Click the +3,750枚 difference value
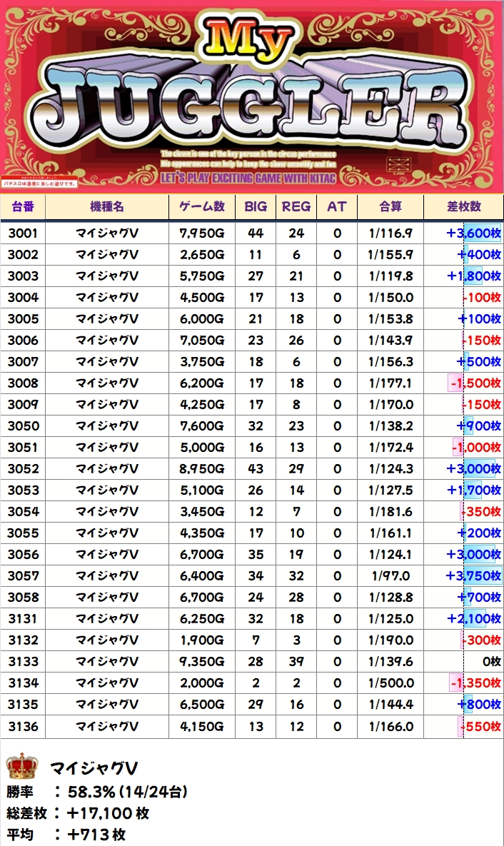Screen dimensions: 504x846 coord(473,575)
